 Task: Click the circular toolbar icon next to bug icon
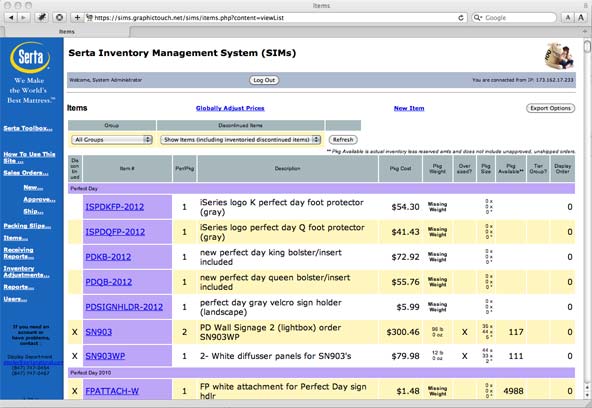pyautogui.click(x=59, y=17)
